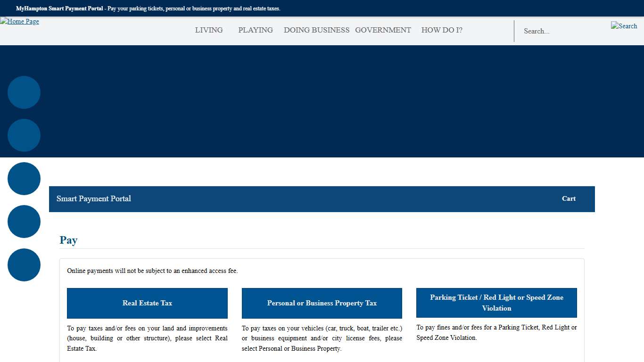
Task: Choose Personal or Business Property Tax
Action: tap(322, 303)
